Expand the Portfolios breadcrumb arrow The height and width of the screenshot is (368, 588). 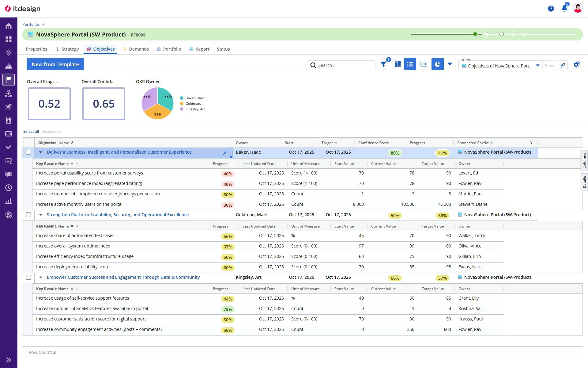(43, 25)
